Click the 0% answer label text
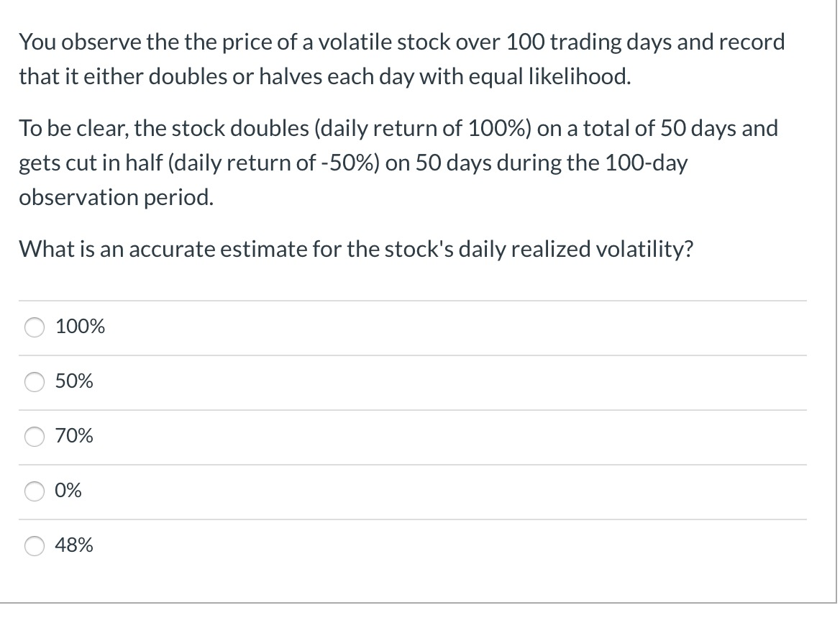 click(69, 491)
